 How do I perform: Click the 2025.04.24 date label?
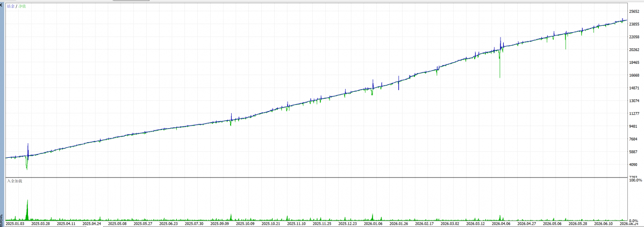tap(92, 224)
